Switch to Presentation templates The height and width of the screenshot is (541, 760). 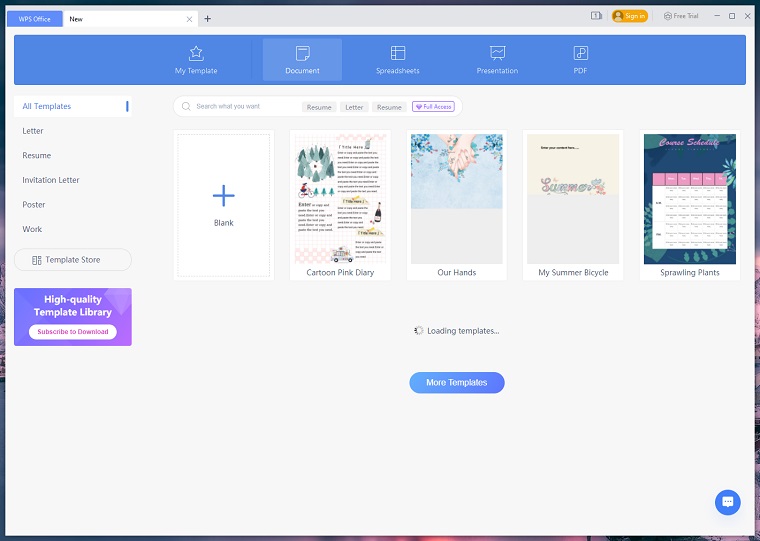497,60
